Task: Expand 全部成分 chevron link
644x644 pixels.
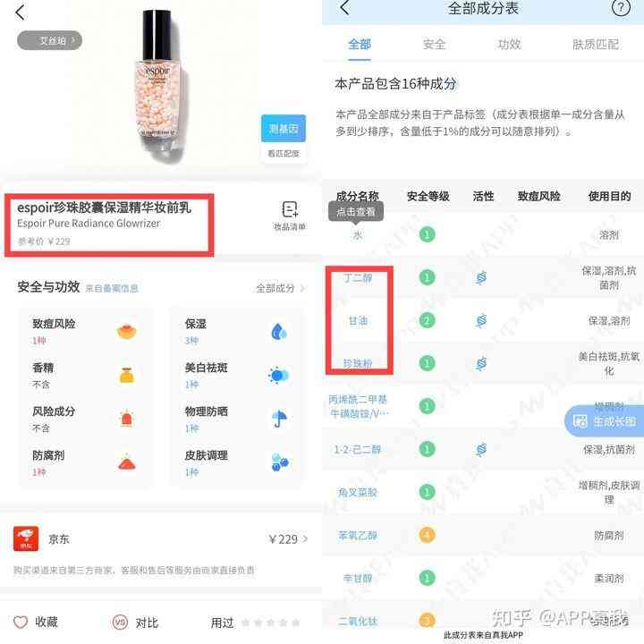Action: 302,288
